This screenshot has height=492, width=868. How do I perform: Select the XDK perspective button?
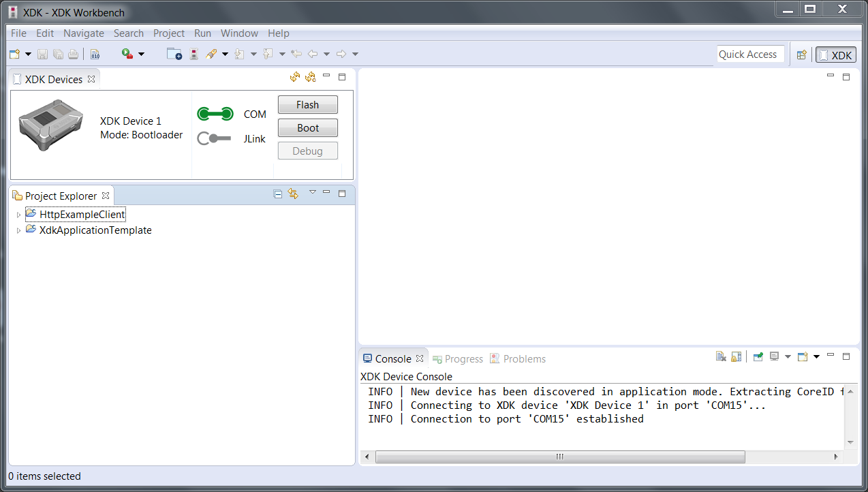click(836, 55)
